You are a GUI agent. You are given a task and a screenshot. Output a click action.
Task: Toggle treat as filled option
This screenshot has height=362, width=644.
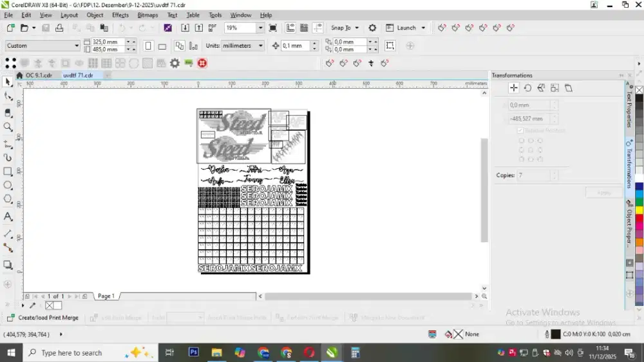[x=390, y=46]
